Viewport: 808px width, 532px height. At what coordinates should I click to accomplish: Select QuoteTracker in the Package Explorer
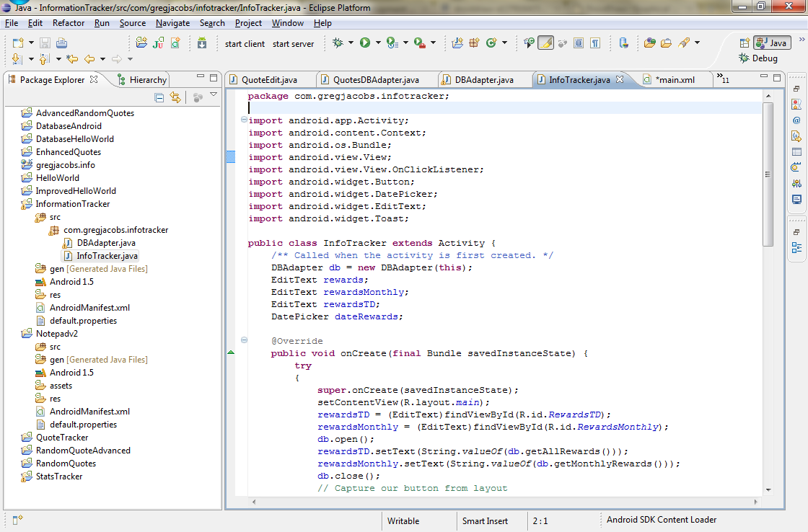point(63,438)
